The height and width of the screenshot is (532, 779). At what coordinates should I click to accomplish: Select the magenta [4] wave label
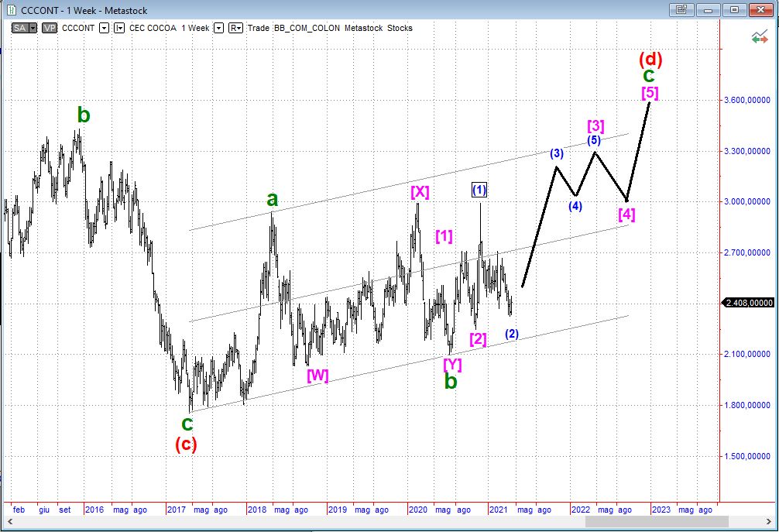(626, 215)
